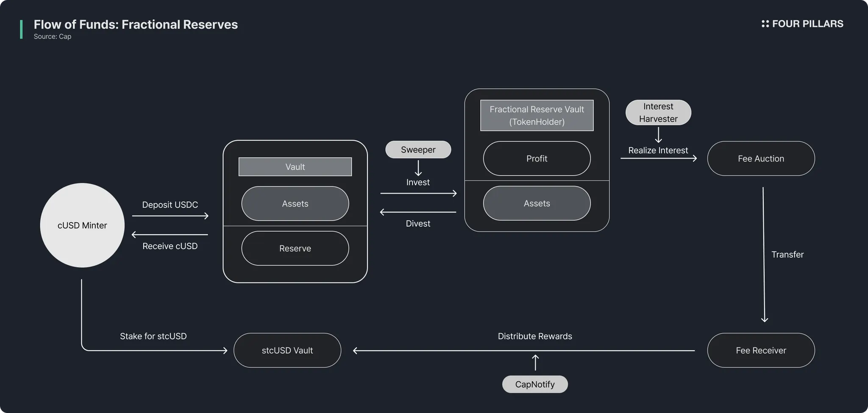This screenshot has height=413, width=868.
Task: Click the Interest Harvester pill
Action: (x=658, y=113)
